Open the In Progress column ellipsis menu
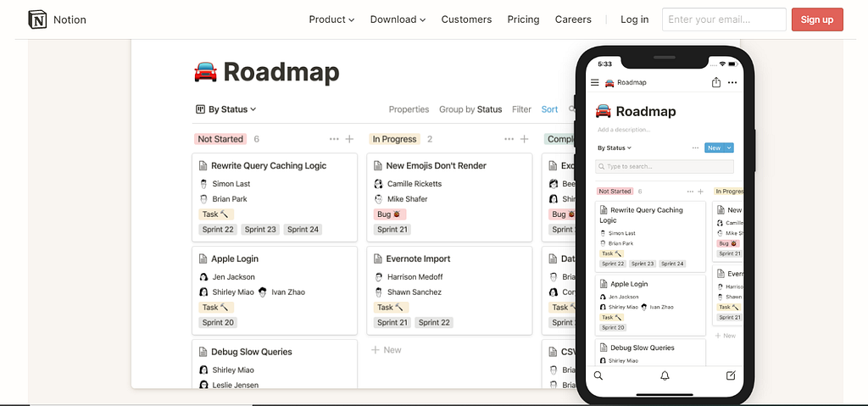868x406 pixels. 509,139
